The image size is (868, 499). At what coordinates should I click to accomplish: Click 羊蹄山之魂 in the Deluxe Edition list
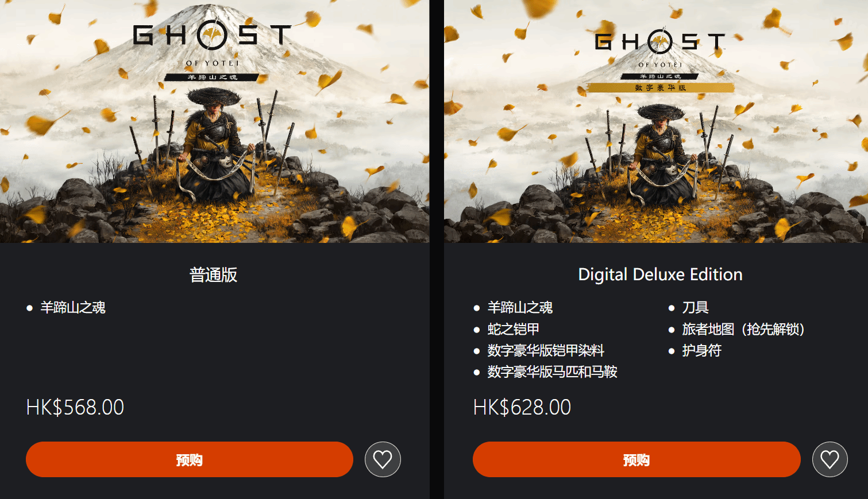520,308
